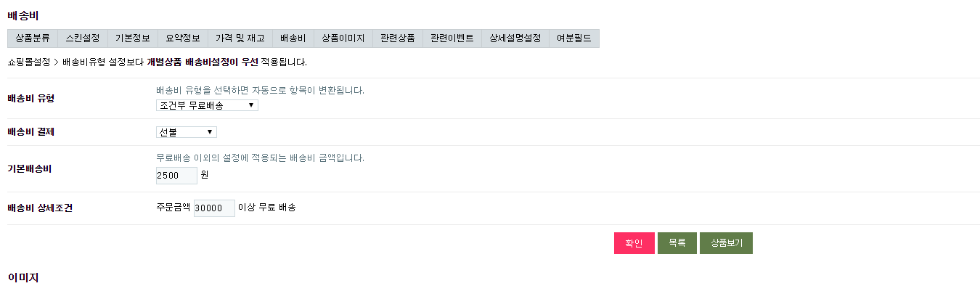
Task: Click the 목록 button
Action: click(677, 243)
